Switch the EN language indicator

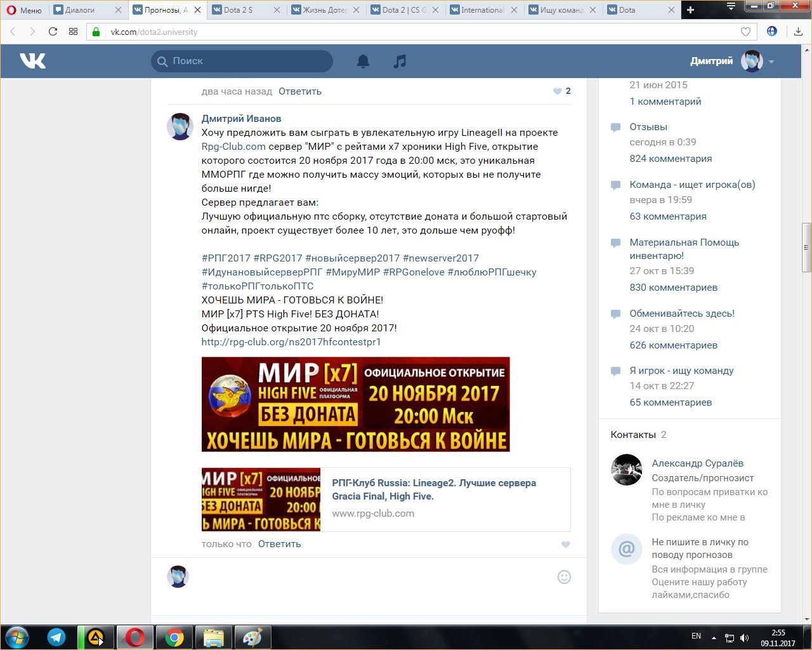click(696, 636)
